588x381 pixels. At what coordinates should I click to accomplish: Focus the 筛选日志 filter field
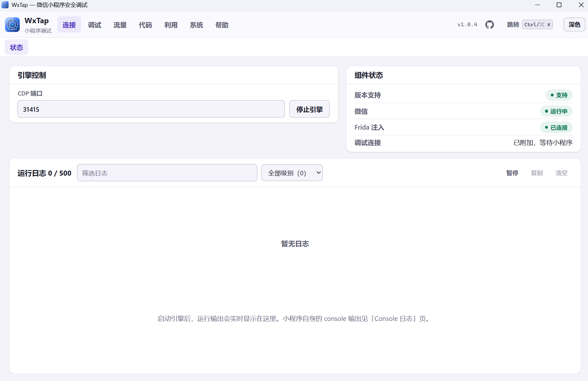(x=167, y=173)
